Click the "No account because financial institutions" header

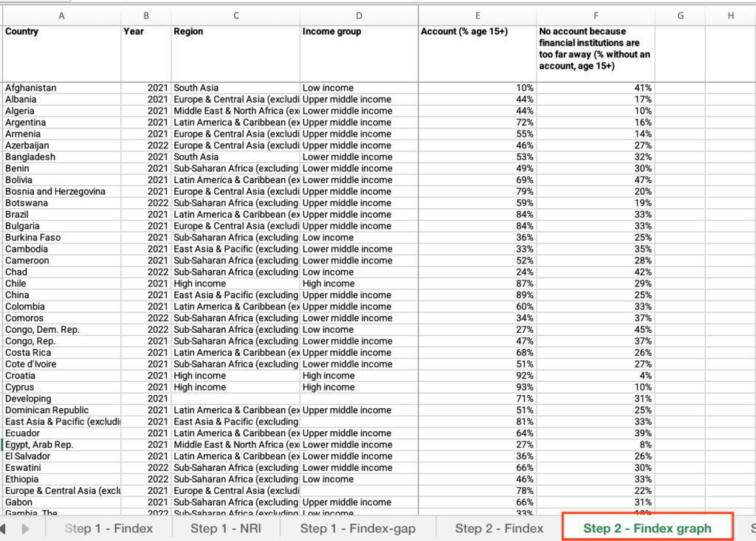pyautogui.click(x=596, y=54)
